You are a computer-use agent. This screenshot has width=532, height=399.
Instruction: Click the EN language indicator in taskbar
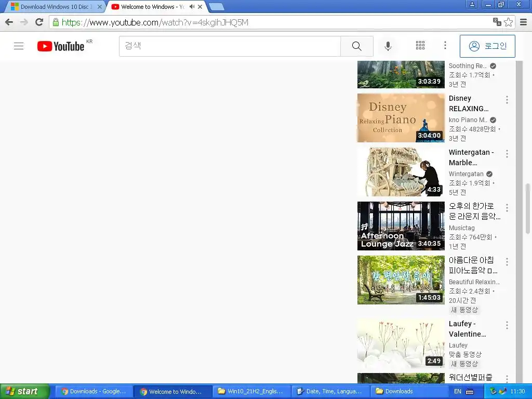point(458,391)
